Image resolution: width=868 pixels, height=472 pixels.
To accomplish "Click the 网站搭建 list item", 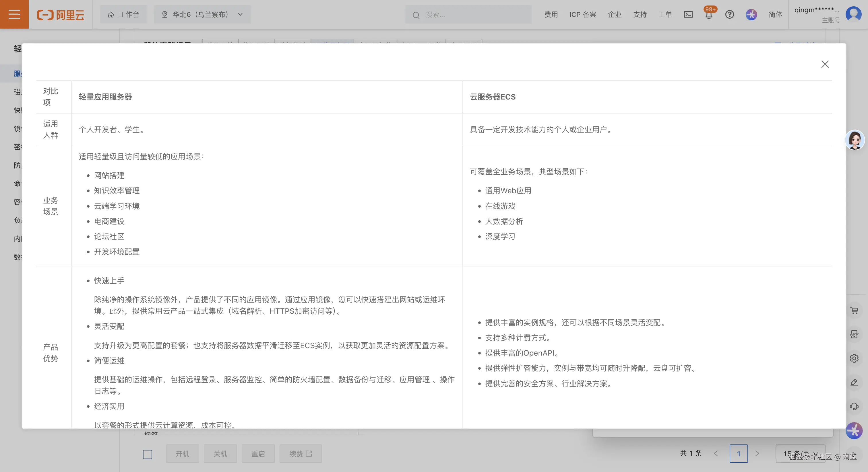I will [109, 175].
